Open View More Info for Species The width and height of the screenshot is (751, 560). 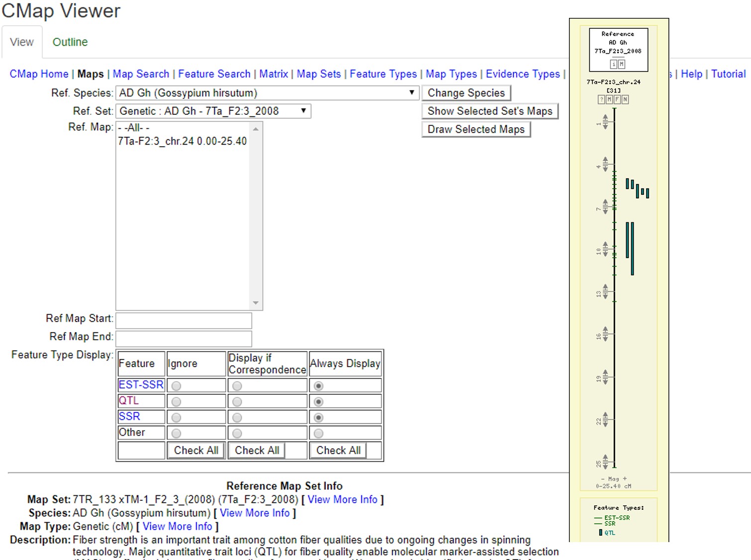[255, 513]
